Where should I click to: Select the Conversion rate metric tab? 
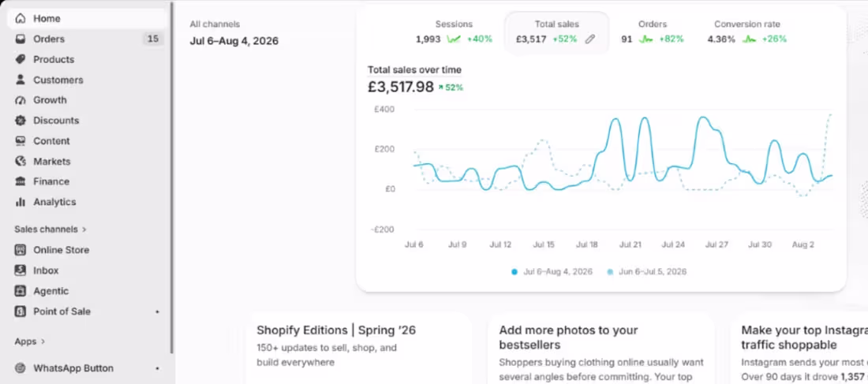tap(746, 32)
